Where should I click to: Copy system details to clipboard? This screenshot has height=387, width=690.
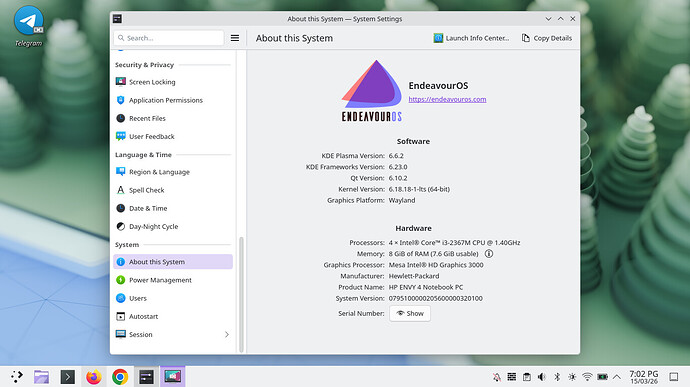(547, 38)
